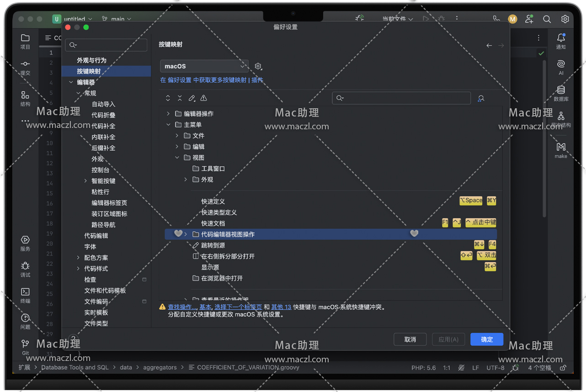The image size is (586, 392).
Task: Open the macOS keymap dropdown
Action: (x=204, y=66)
